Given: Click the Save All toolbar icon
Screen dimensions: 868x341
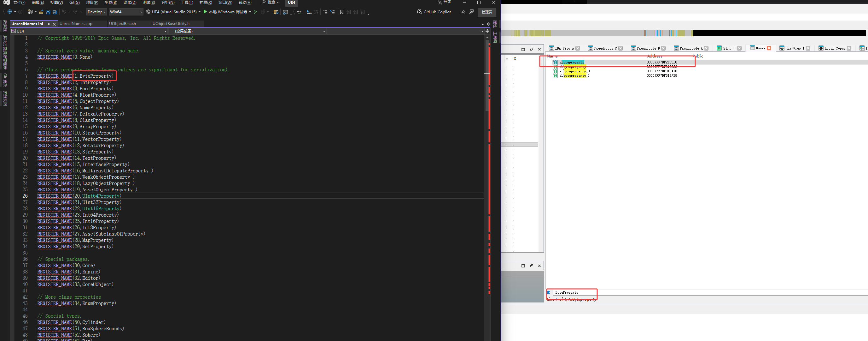Looking at the screenshot, I should pos(55,12).
